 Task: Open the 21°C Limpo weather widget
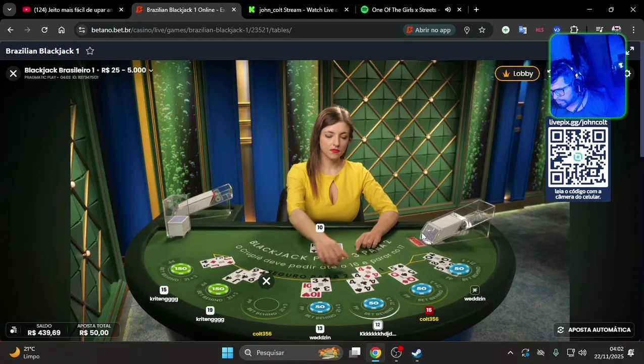pyautogui.click(x=25, y=352)
